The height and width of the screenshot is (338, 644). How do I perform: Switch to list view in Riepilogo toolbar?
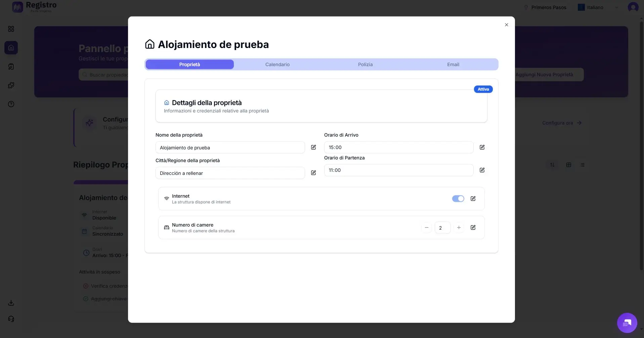pos(583,164)
